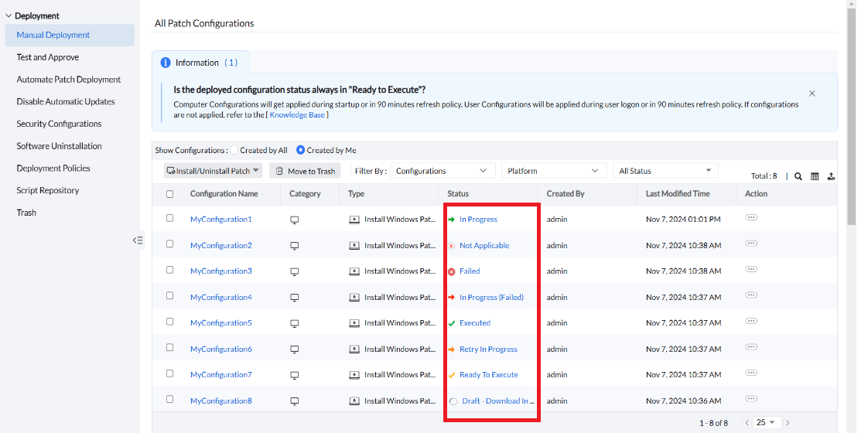This screenshot has width=868, height=433.
Task: Tick the checkbox for MyConfiguration1
Action: [170, 218]
